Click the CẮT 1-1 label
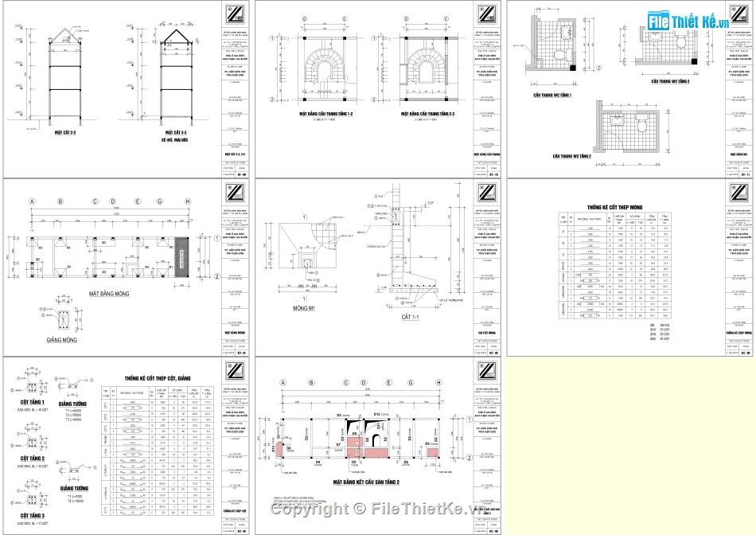Viewport: 756px width, 535px height. pyautogui.click(x=411, y=317)
